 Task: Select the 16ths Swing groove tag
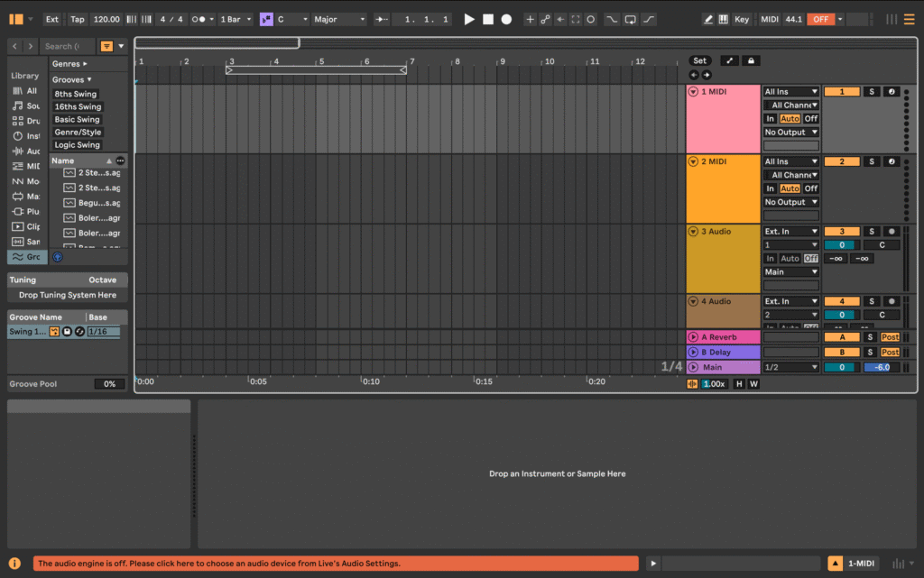point(78,106)
